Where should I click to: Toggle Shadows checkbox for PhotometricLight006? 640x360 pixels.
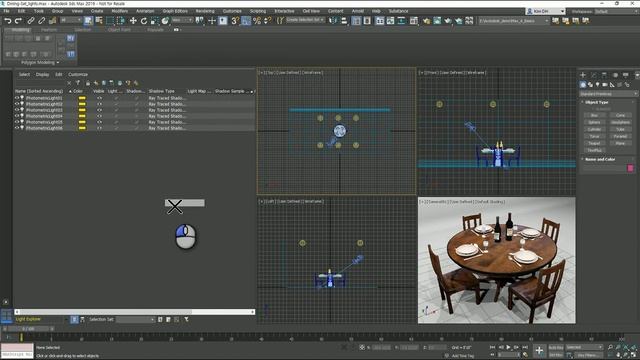pyautogui.click(x=136, y=128)
